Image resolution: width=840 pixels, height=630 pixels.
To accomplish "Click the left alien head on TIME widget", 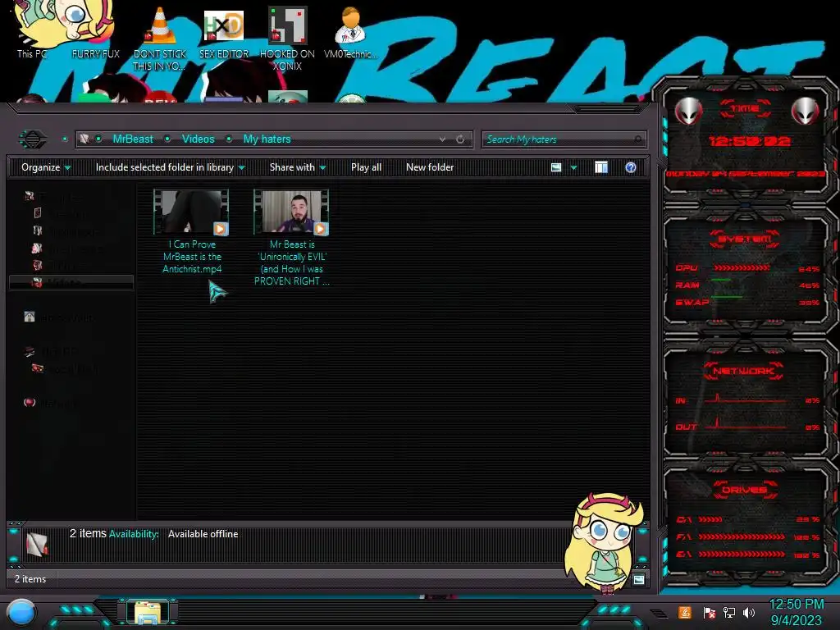I will [x=688, y=112].
